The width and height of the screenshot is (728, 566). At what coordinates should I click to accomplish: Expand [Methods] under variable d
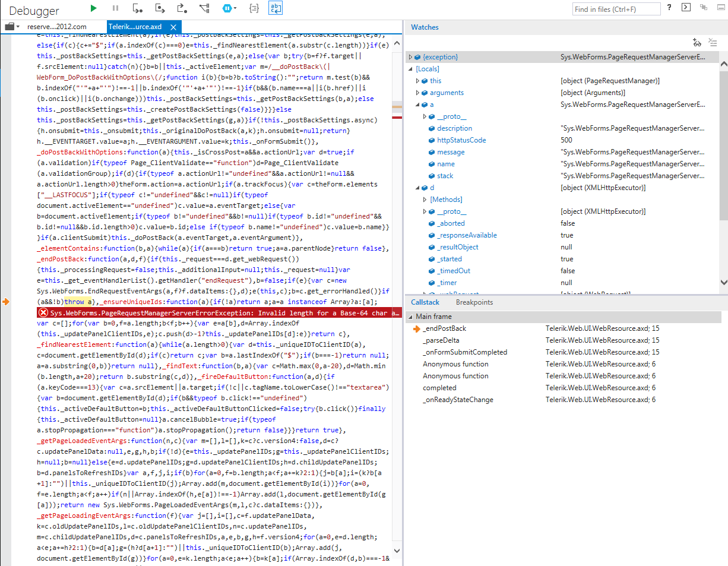click(425, 200)
